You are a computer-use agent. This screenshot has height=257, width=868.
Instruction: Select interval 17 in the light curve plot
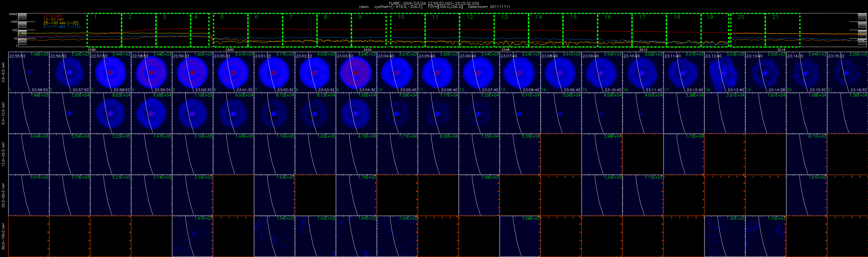pos(649,30)
